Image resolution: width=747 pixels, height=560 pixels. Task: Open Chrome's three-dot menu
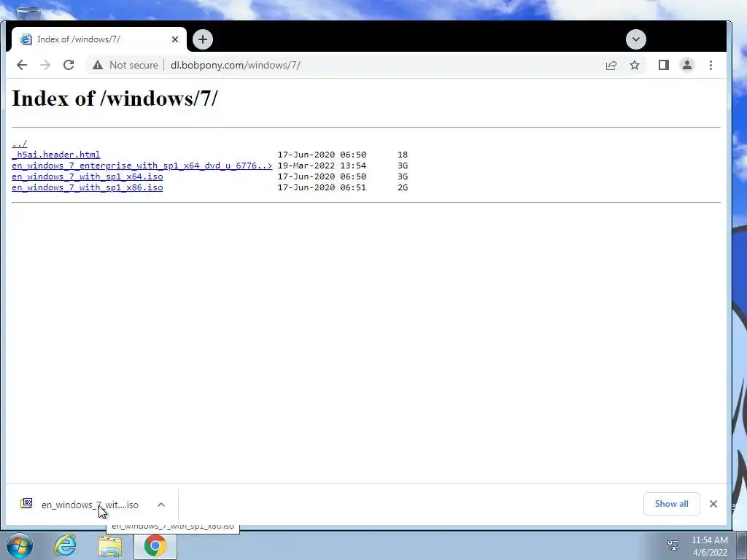(x=711, y=65)
